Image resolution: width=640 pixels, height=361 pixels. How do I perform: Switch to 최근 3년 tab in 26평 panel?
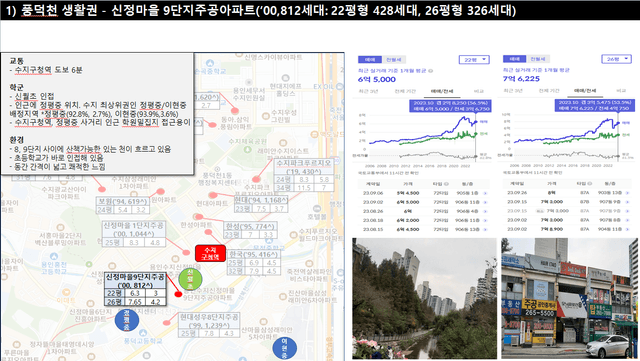tap(513, 91)
